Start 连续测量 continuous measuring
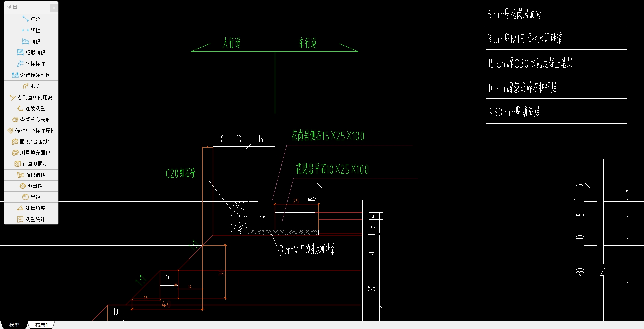Viewport: 644px width, 329px height. [x=31, y=108]
